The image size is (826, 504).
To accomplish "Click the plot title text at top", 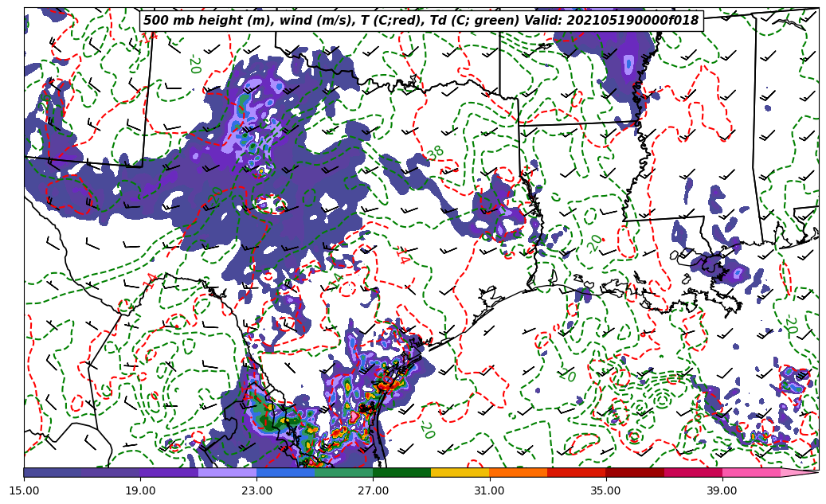I will click(x=421, y=21).
